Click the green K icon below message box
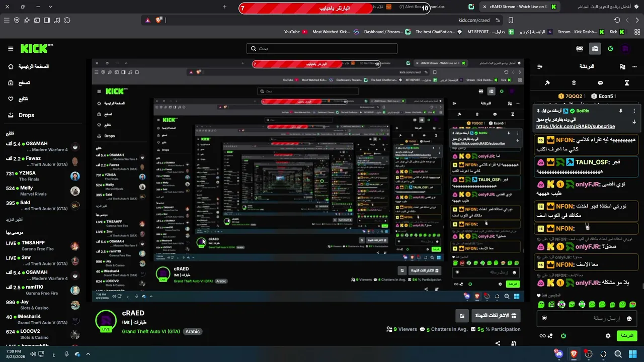The image size is (644, 362). (x=563, y=336)
